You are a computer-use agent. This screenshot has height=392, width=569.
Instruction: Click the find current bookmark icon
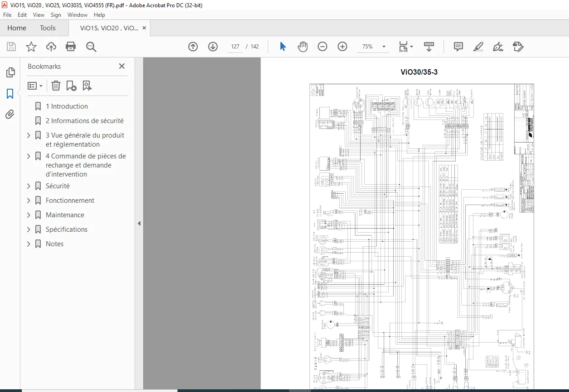(87, 86)
